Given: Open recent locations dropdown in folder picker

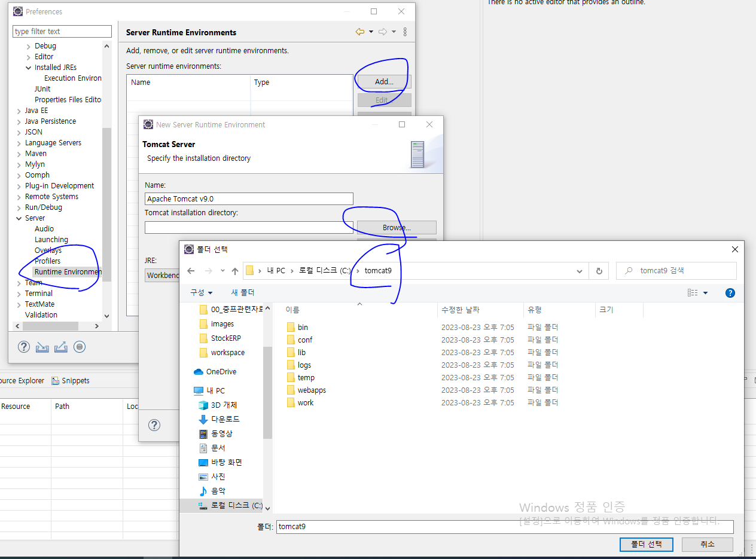Looking at the screenshot, I should pos(222,271).
